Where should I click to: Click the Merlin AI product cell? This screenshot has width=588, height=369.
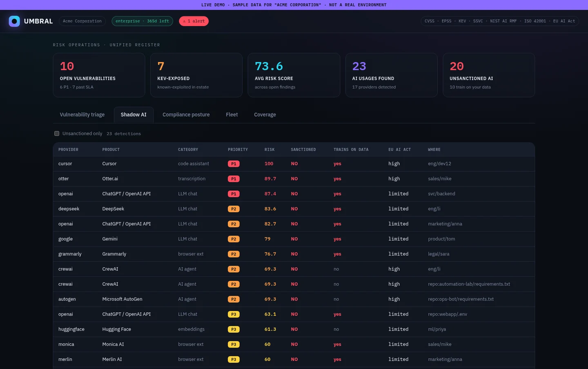pyautogui.click(x=112, y=360)
